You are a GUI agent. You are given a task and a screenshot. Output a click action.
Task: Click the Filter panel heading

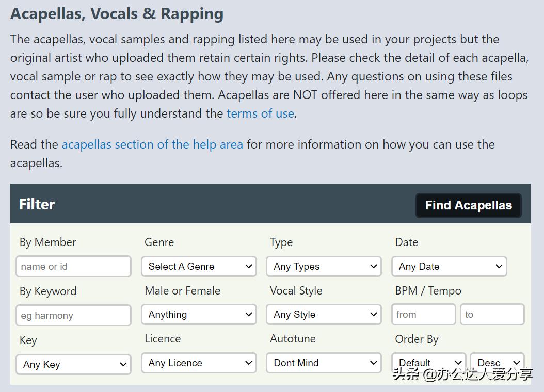pos(37,204)
